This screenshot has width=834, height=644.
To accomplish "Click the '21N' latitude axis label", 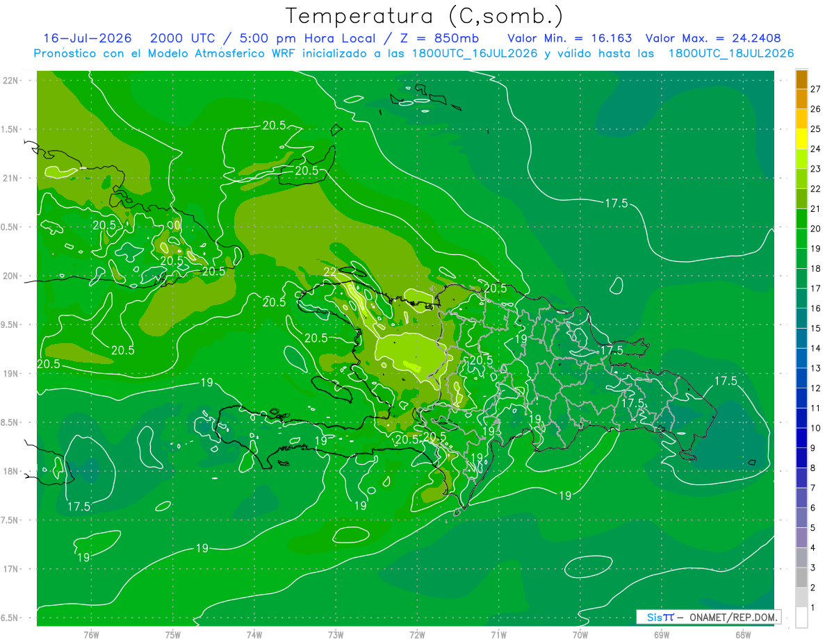I will tap(10, 178).
